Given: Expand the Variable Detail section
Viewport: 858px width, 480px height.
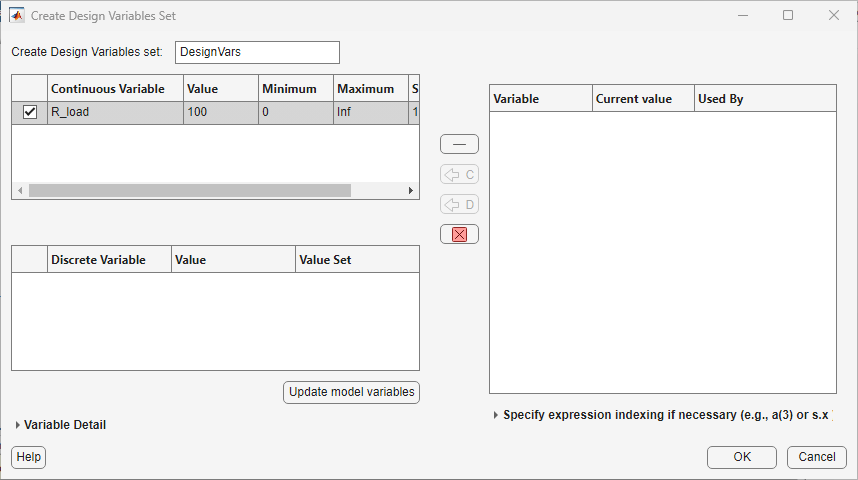Looking at the screenshot, I should pos(19,425).
